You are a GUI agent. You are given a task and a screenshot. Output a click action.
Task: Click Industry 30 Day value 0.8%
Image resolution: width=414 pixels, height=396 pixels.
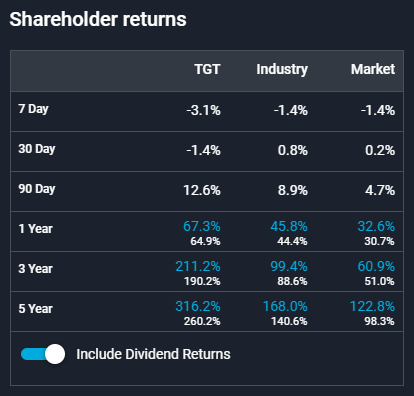click(x=293, y=150)
